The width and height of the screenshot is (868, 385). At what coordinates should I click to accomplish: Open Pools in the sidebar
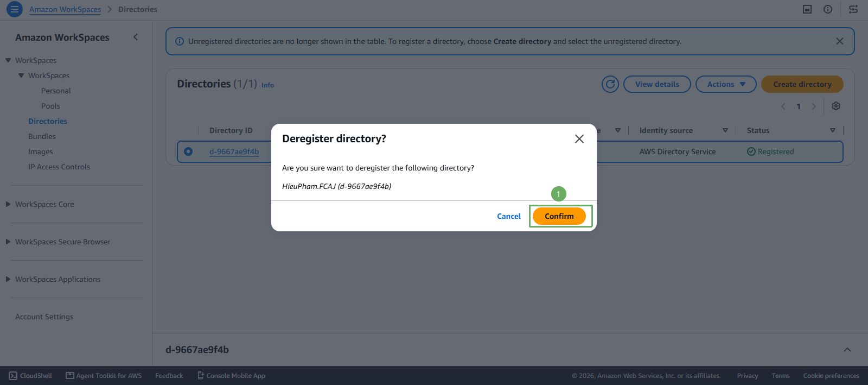(x=50, y=106)
